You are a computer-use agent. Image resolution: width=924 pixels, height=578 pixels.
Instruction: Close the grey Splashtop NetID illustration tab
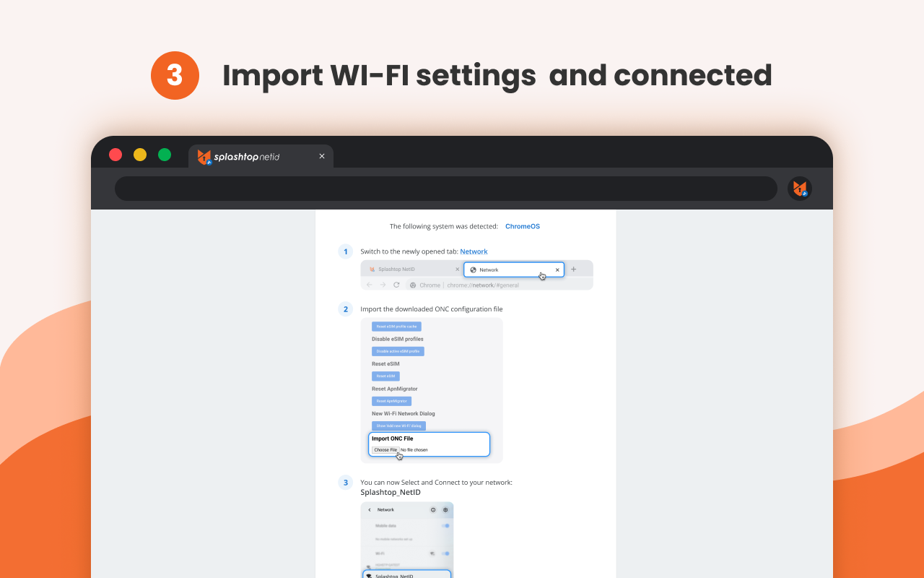457,269
